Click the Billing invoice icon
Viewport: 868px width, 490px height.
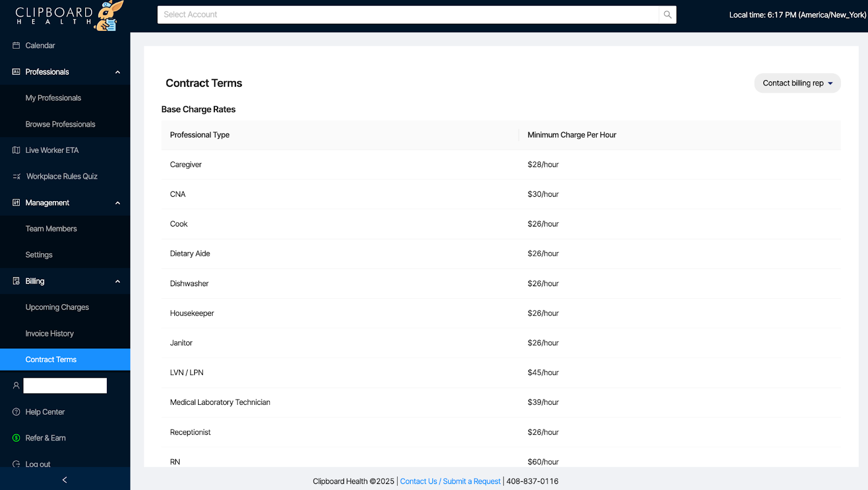pyautogui.click(x=16, y=281)
